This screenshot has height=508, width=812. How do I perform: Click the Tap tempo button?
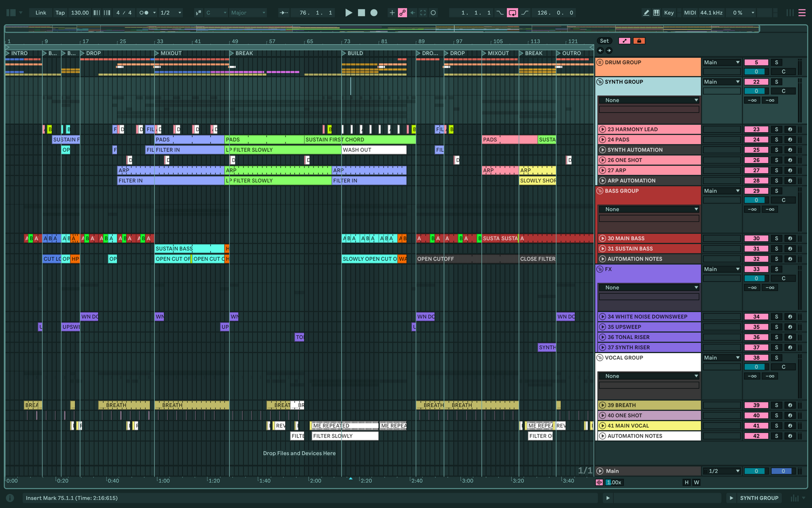click(60, 13)
